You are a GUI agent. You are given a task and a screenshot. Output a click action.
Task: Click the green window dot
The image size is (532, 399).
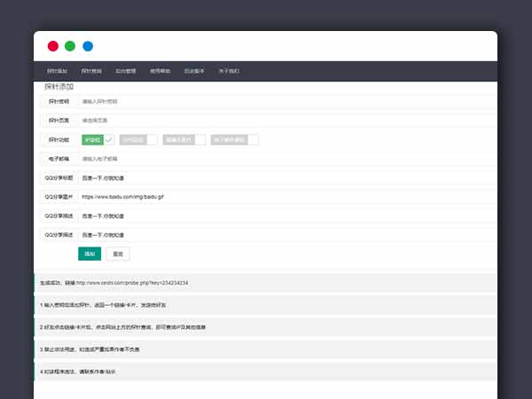(70, 46)
